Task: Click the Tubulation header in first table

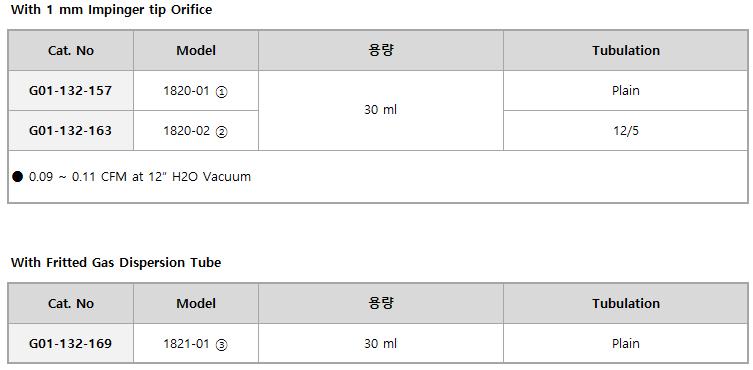Action: (x=626, y=50)
